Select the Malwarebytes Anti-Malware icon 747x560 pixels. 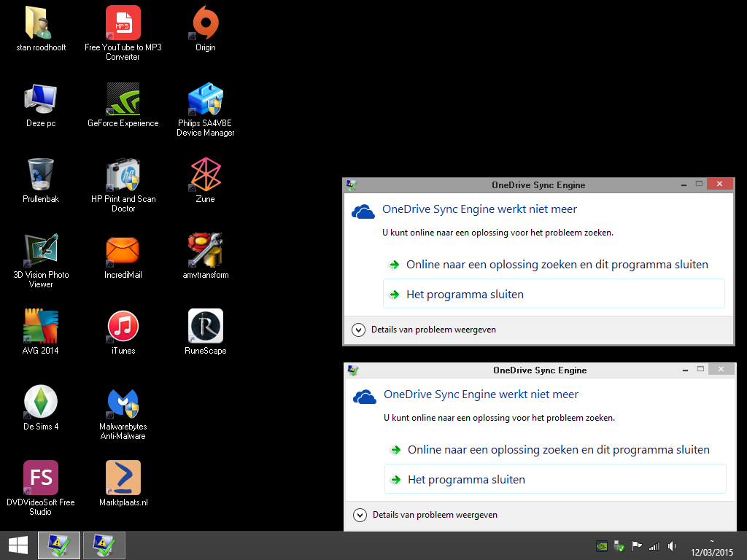tap(123, 402)
